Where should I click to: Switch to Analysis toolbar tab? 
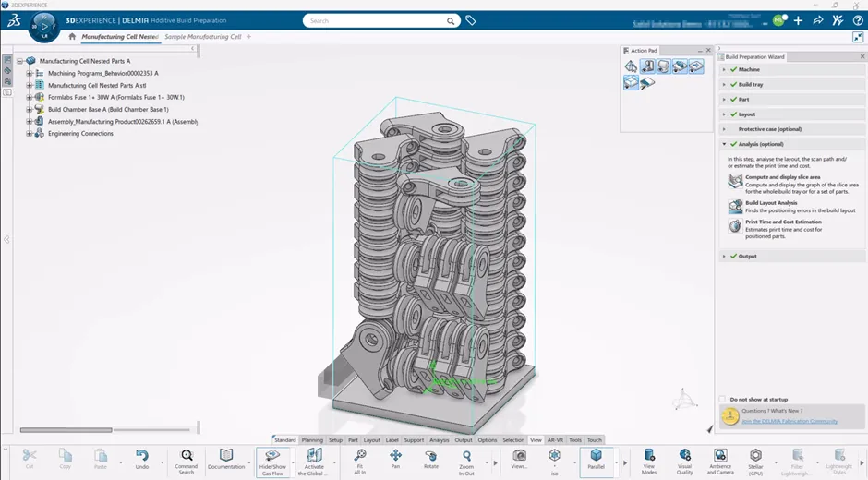439,440
